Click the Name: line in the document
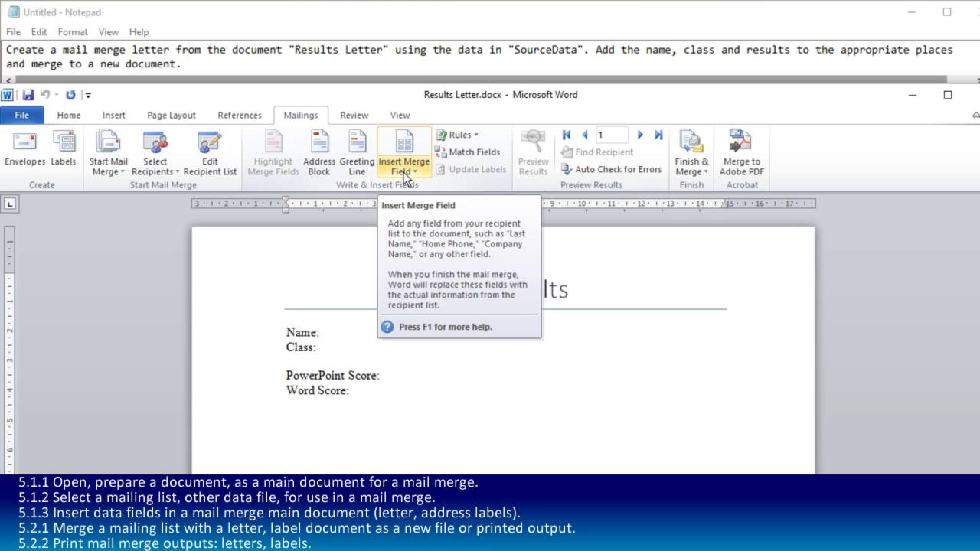The height and width of the screenshot is (551, 980). 302,332
